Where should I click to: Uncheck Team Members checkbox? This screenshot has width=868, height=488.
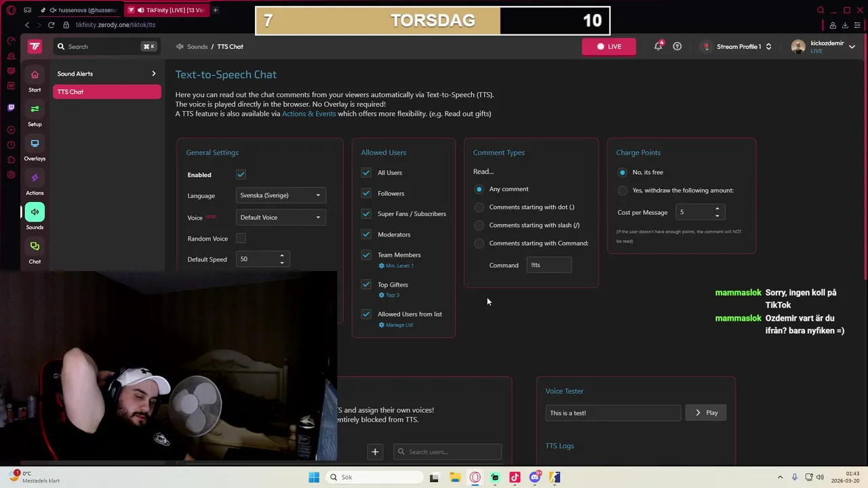(x=366, y=255)
